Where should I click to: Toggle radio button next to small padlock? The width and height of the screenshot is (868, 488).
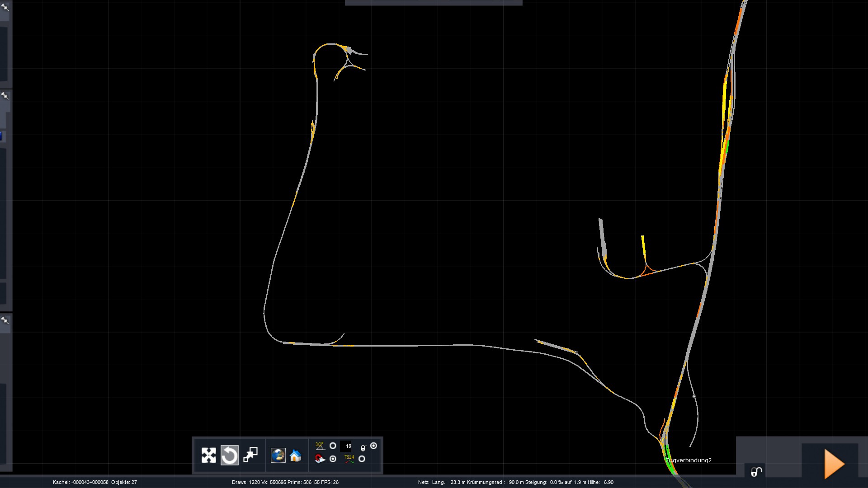pyautogui.click(x=373, y=446)
